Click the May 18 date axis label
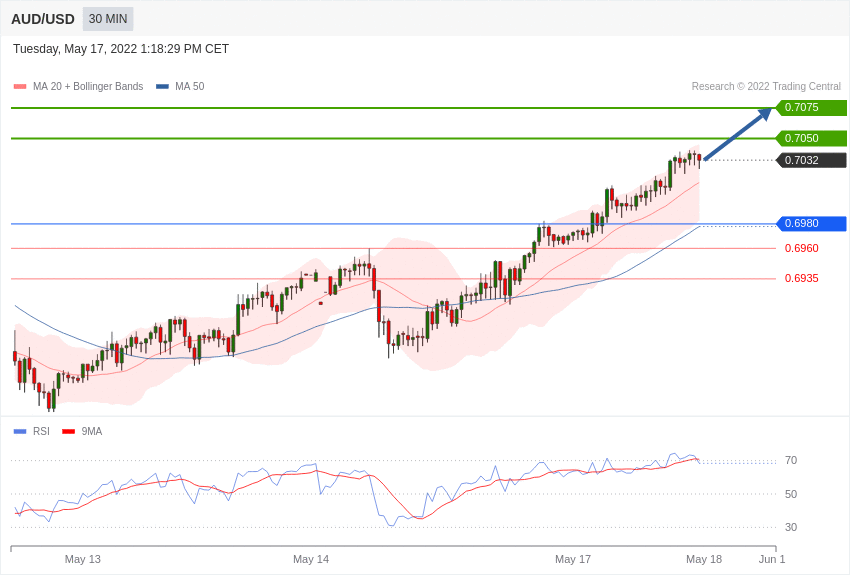Viewport: 850px width, 576px height. [704, 559]
